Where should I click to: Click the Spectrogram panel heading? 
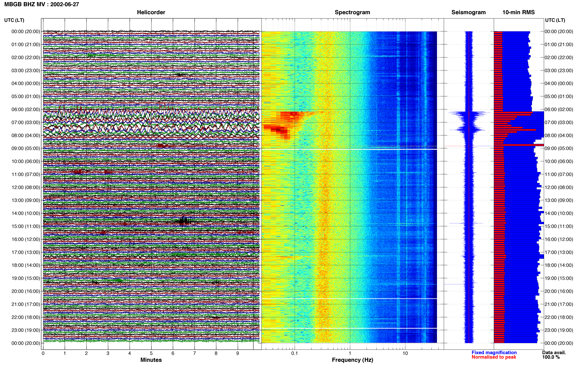click(x=352, y=12)
